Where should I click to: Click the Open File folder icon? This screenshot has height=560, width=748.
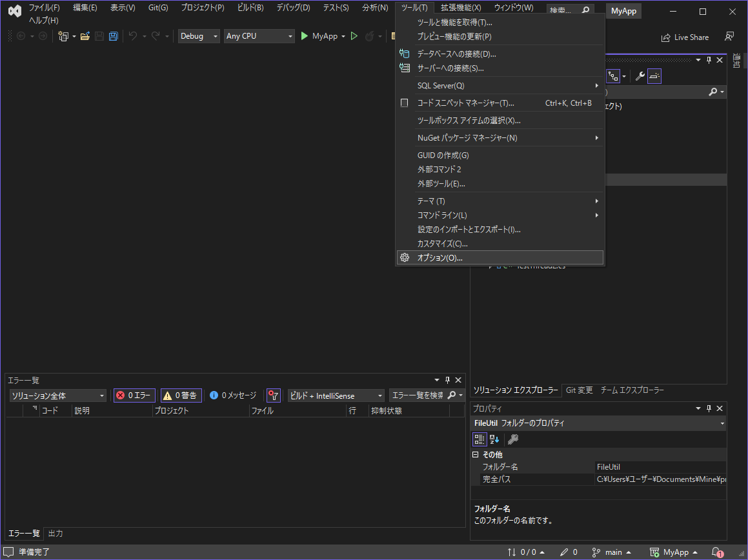point(85,35)
